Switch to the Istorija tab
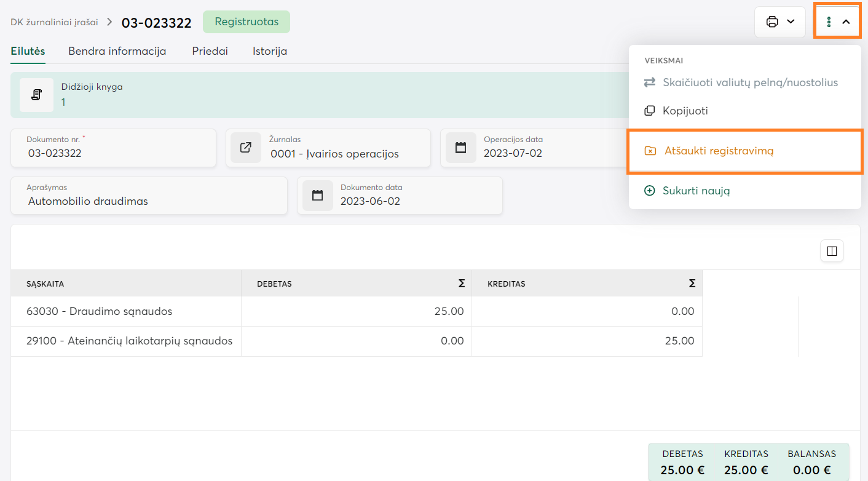Image resolution: width=868 pixels, height=481 pixels. point(269,52)
